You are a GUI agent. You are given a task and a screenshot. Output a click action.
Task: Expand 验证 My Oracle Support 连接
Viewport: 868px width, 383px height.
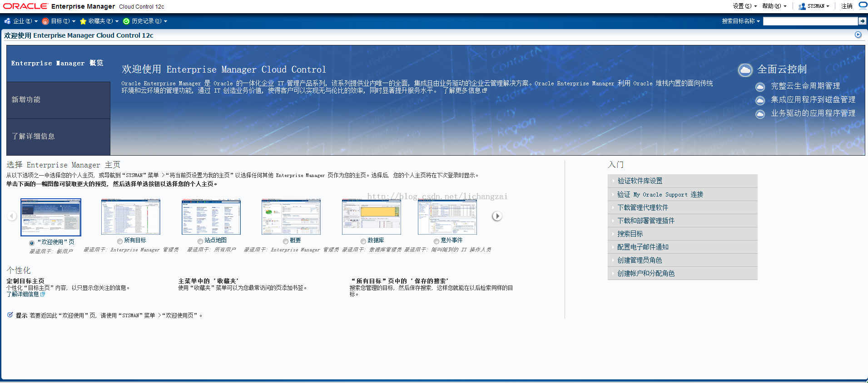(683, 194)
